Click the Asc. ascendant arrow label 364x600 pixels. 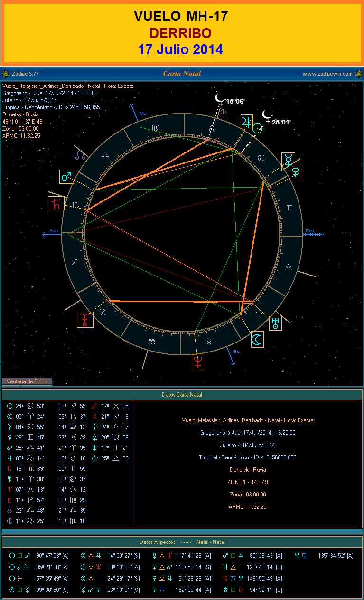(x=54, y=231)
